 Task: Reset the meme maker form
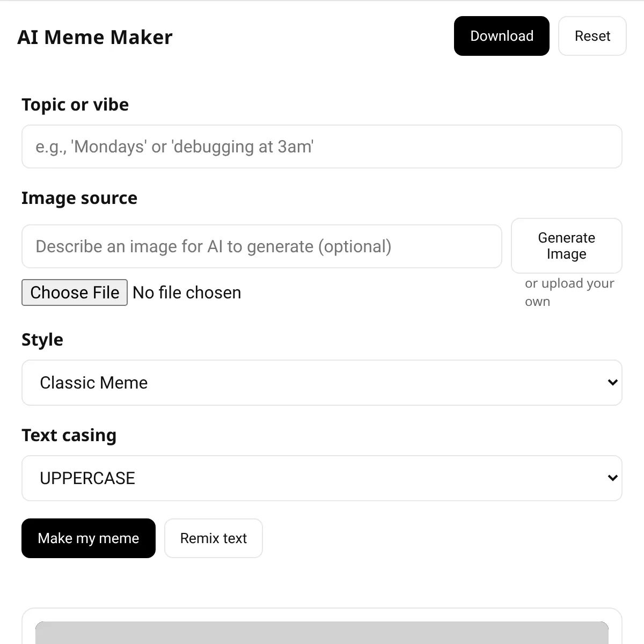coord(592,36)
